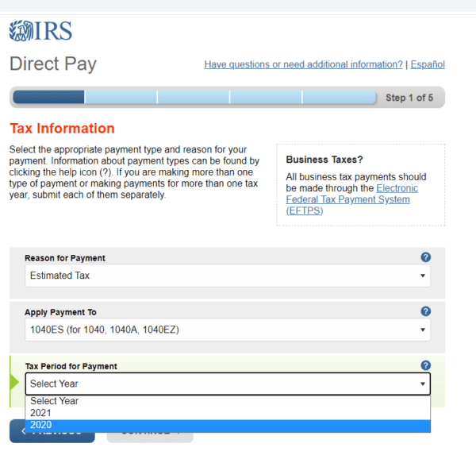The width and height of the screenshot is (476, 459).
Task: Click the second segment of progress bar
Action: [121, 98]
